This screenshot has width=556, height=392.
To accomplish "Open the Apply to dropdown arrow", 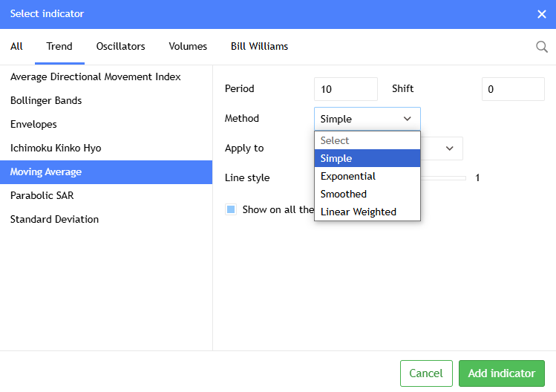I will (449, 148).
